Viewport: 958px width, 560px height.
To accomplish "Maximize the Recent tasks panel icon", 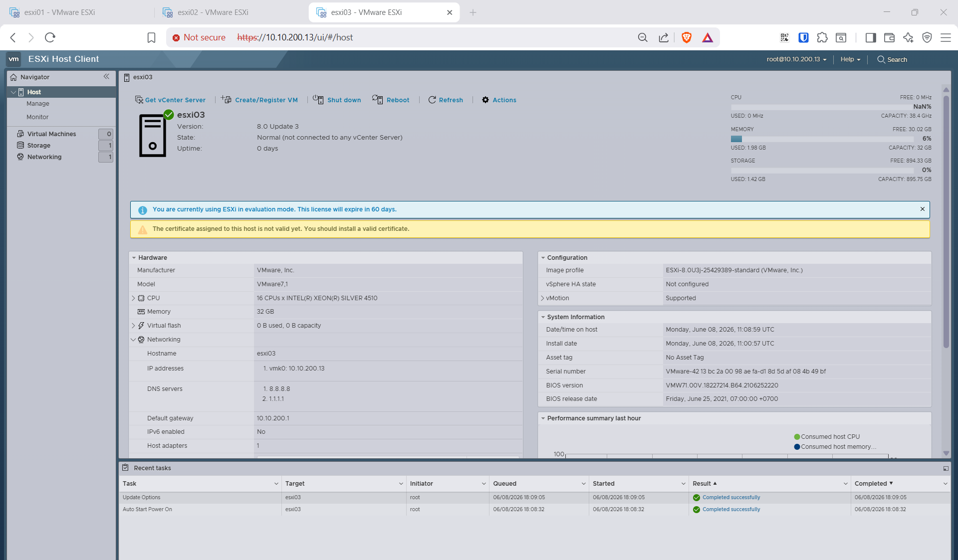I will [x=946, y=468].
